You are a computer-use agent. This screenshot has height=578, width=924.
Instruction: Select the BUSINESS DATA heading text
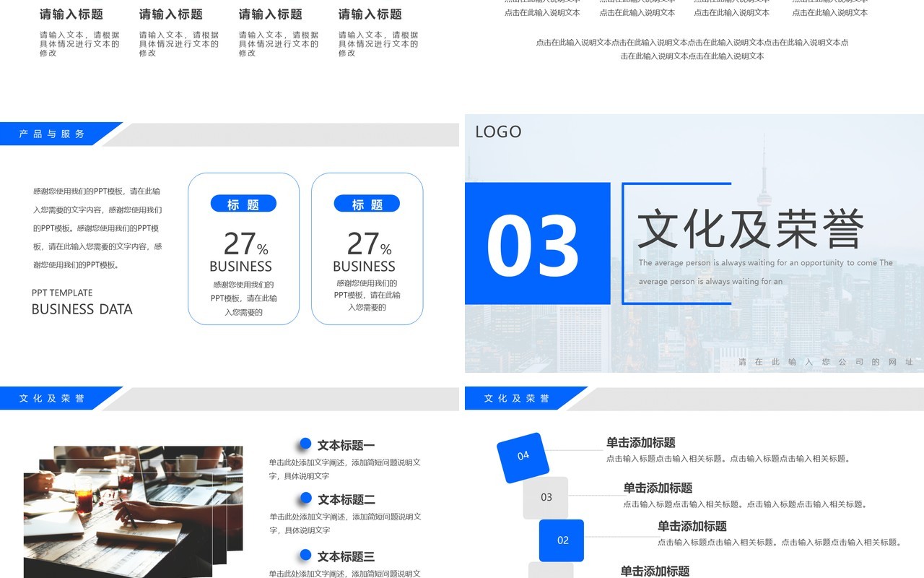(x=82, y=309)
